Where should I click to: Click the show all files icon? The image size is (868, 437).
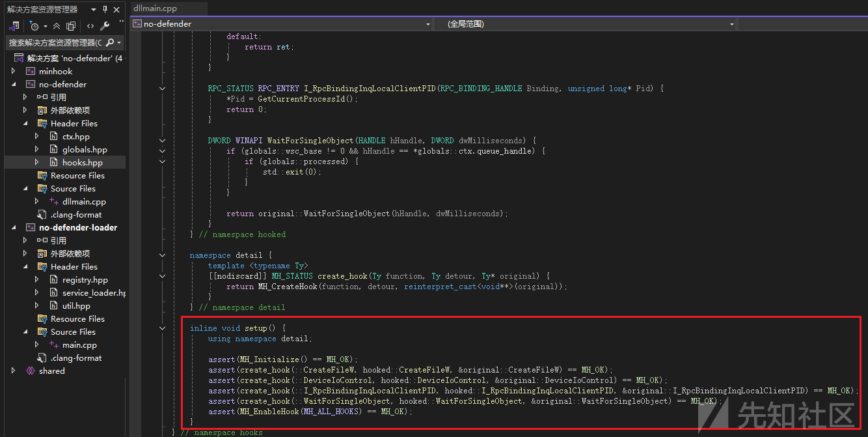pyautogui.click(x=71, y=26)
